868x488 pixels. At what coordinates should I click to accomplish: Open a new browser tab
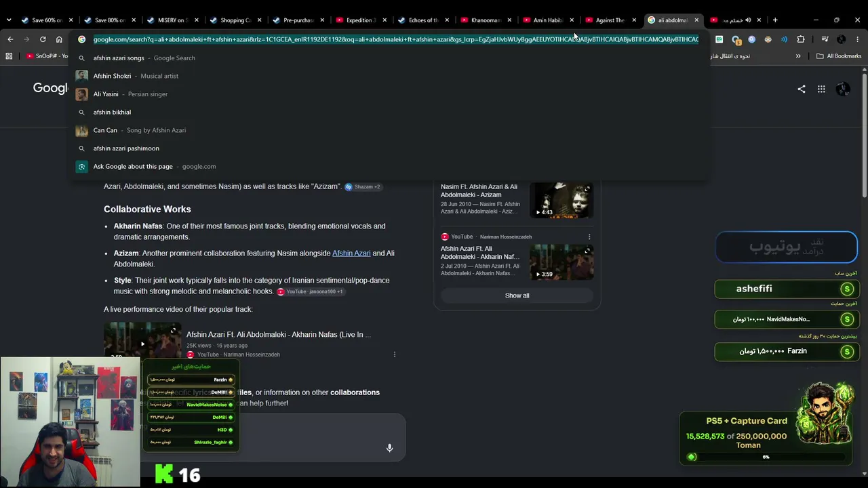pyautogui.click(x=775, y=20)
